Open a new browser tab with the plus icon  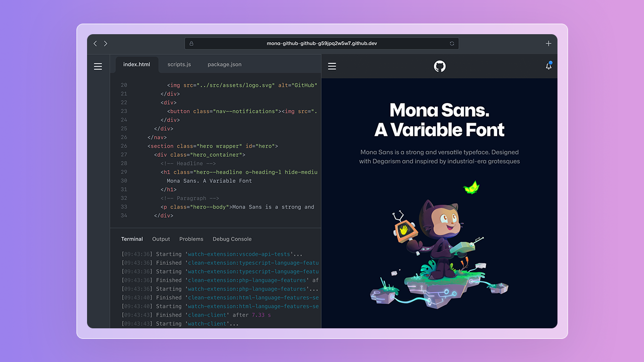(x=548, y=43)
